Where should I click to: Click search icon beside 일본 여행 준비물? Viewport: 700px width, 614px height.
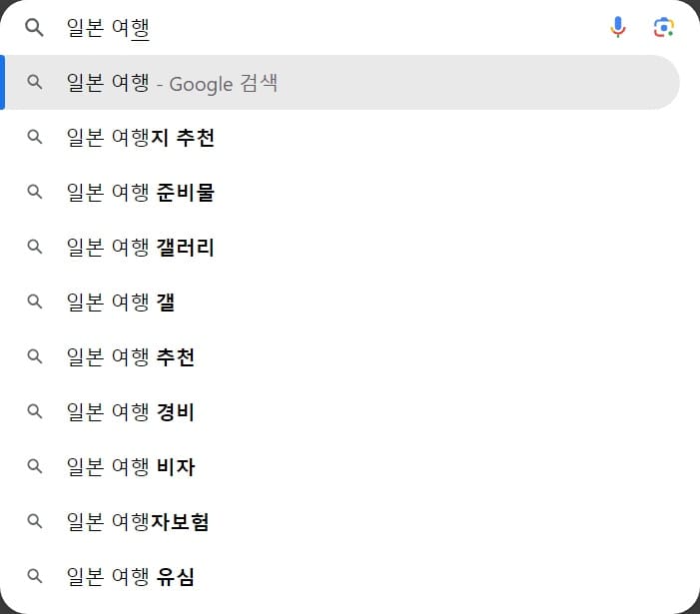coord(35,192)
